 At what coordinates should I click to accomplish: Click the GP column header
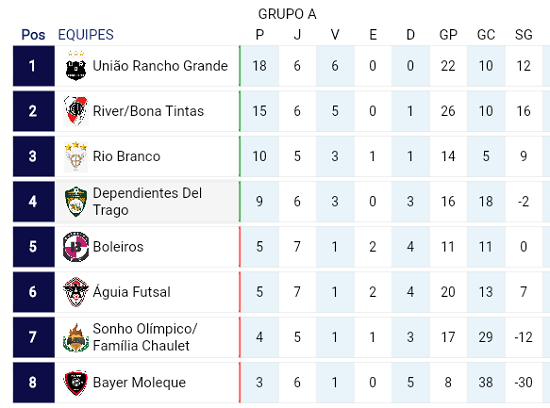(x=448, y=35)
